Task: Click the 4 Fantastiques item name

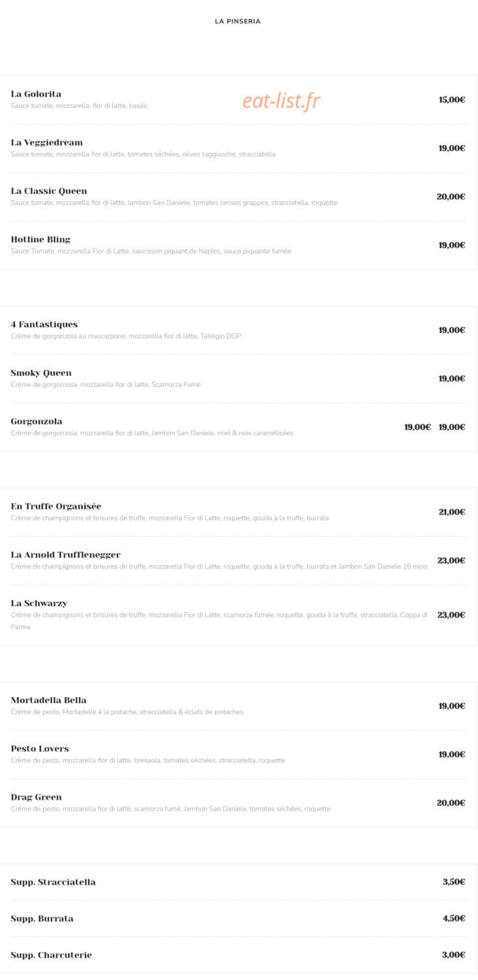Action: click(44, 324)
